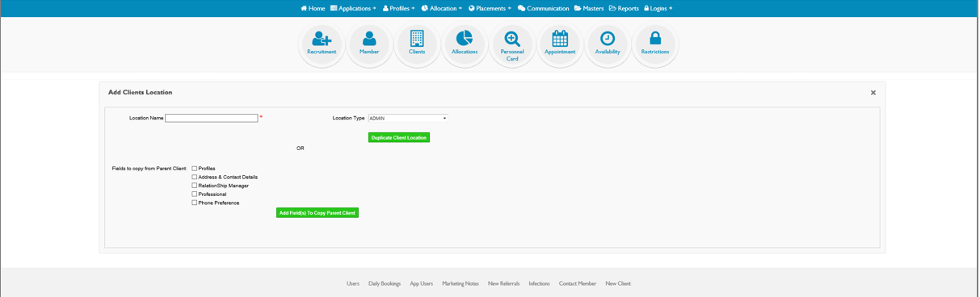Image resolution: width=980 pixels, height=297 pixels.
Task: Open the Profiles menu
Action: coord(399,8)
